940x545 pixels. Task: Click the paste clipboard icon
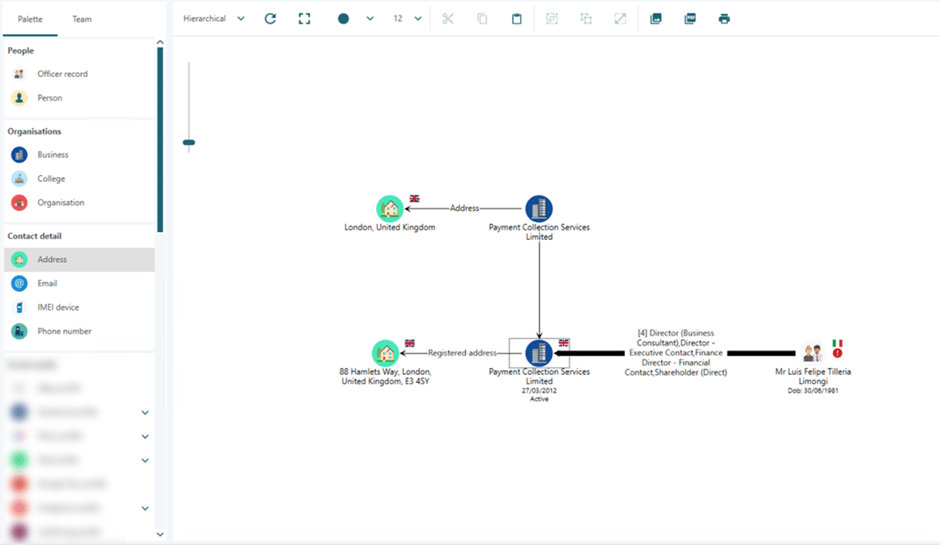point(516,19)
